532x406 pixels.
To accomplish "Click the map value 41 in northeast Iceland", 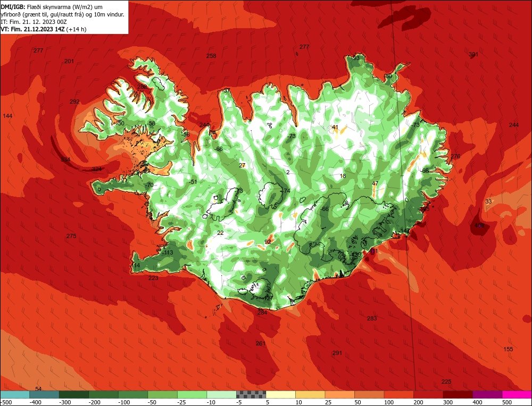I will coord(335,127).
